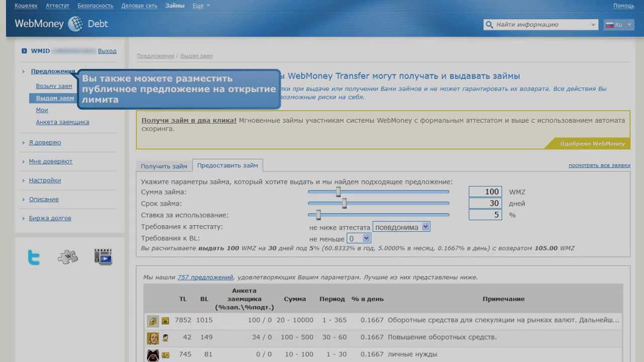Viewport: 644px width, 362px height.
Task: Open the RU language dropdown
Action: [618, 25]
